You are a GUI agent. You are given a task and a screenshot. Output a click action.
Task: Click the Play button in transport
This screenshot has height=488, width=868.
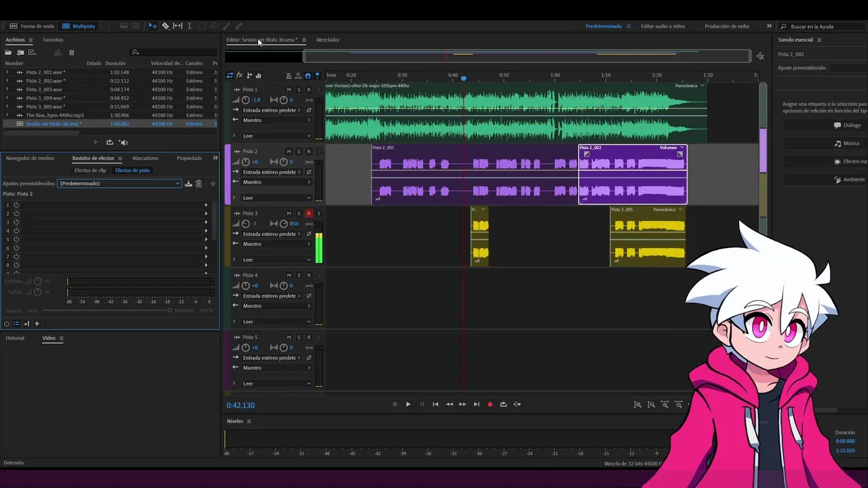(x=408, y=405)
